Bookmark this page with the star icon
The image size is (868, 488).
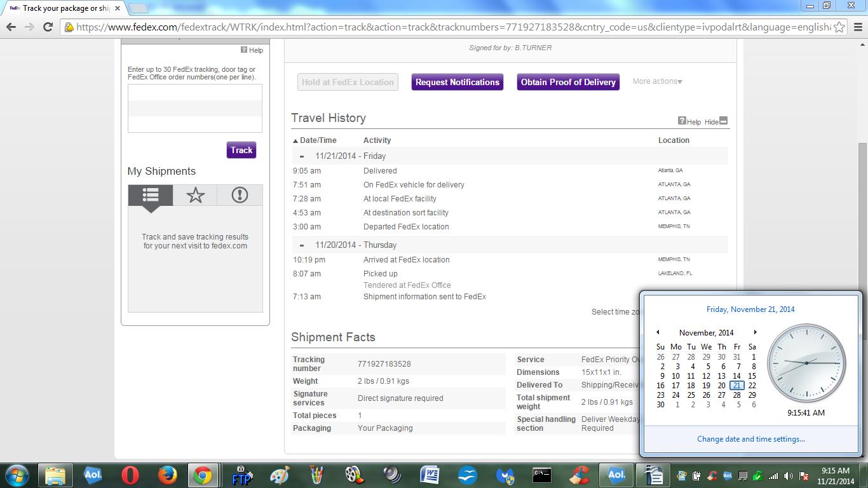point(839,27)
